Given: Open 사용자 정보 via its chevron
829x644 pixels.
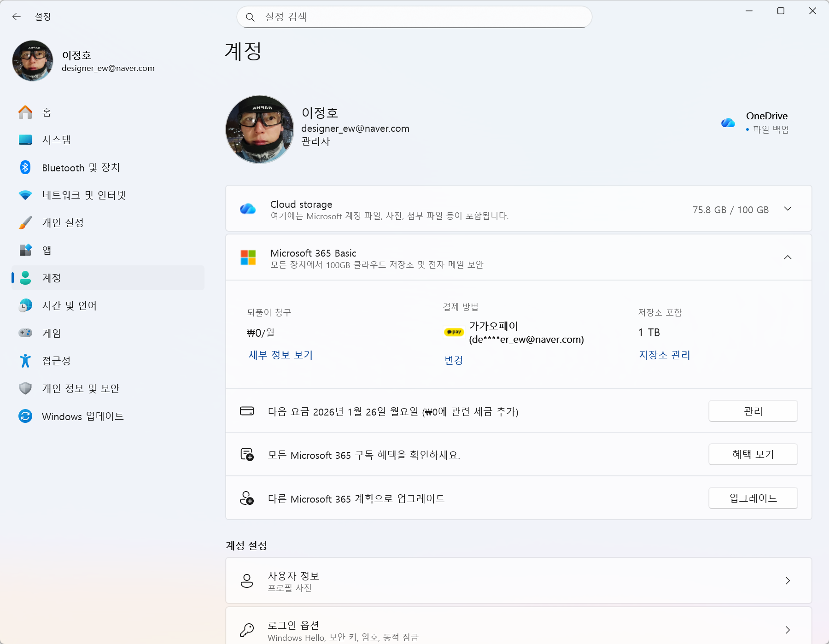Looking at the screenshot, I should coord(788,580).
